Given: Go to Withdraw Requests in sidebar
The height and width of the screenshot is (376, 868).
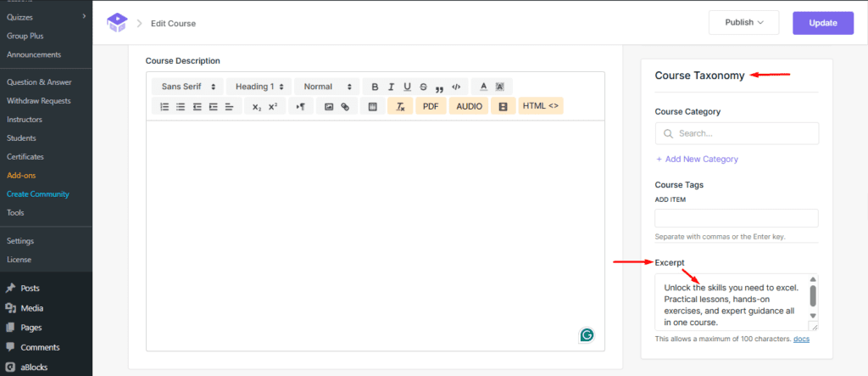Looking at the screenshot, I should [37, 101].
